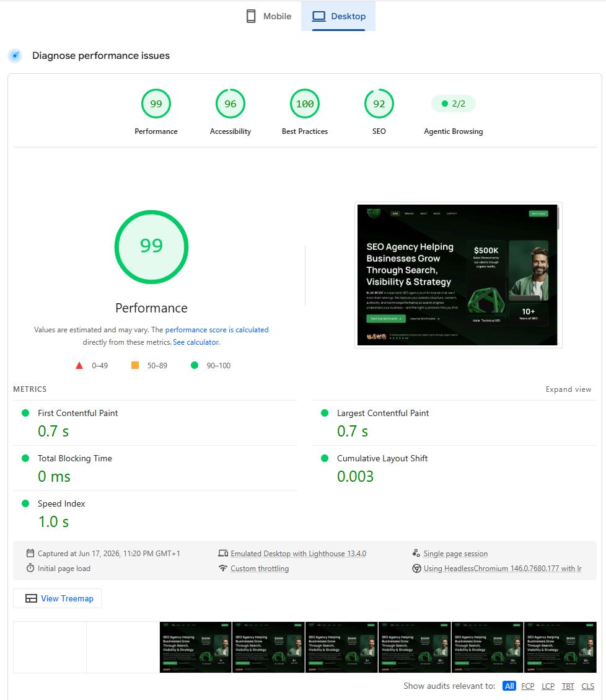Viewport: 606px width, 700px height.
Task: Click the Initial page load text
Action: coord(64,569)
